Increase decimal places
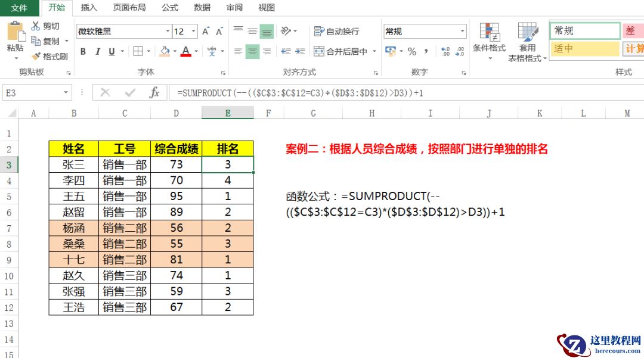 click(x=445, y=51)
